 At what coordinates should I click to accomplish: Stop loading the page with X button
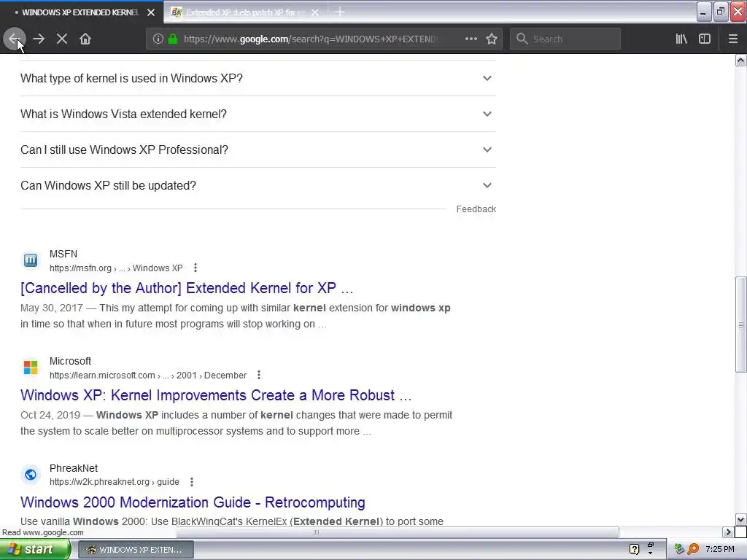[x=61, y=39]
